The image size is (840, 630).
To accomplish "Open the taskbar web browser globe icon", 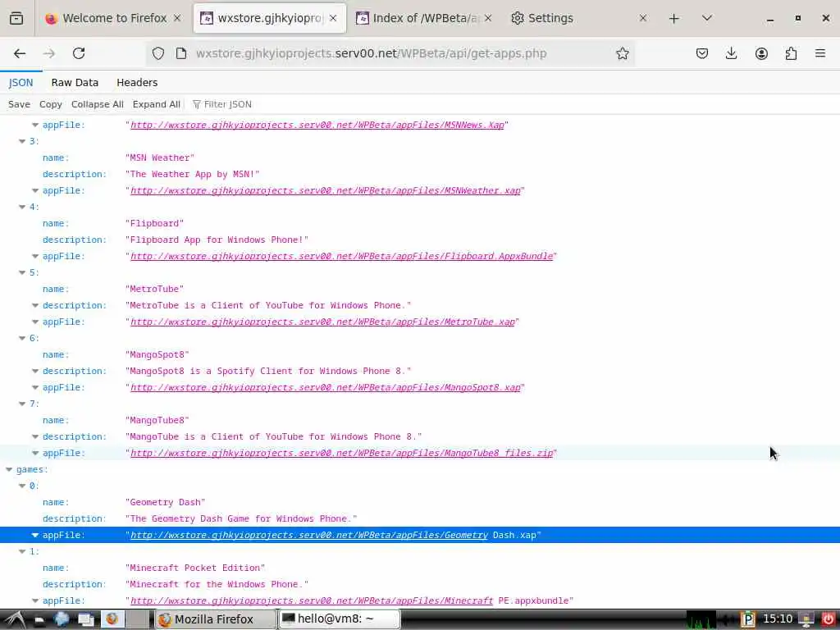I will pyautogui.click(x=61, y=619).
